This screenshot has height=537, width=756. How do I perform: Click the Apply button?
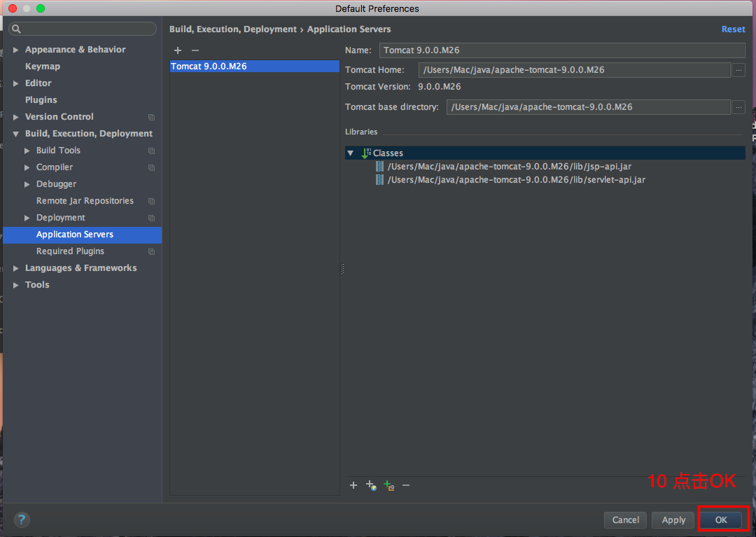pos(673,519)
